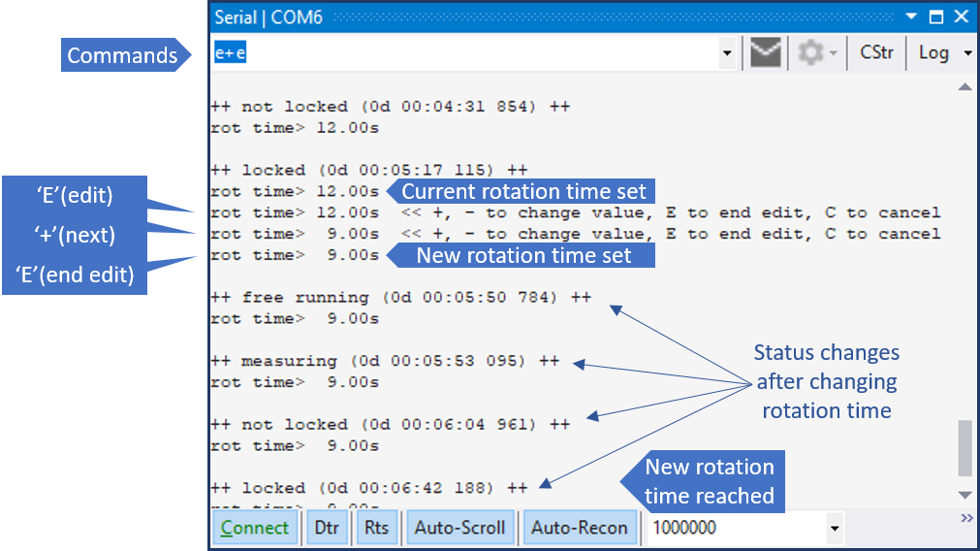Screen dimensions: 980x551
Task: Click the Log button
Action: (x=933, y=52)
